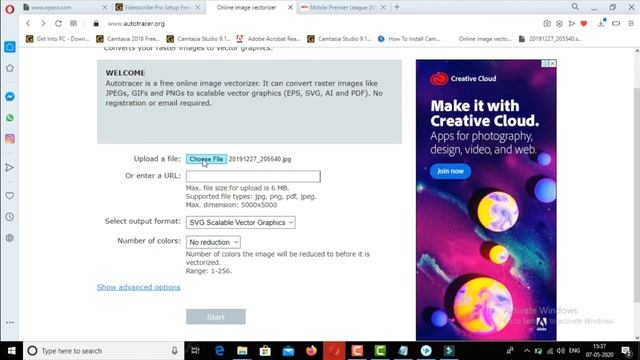Launch Microsoft Edge from taskbar
The height and width of the screenshot is (360, 640).
pyautogui.click(x=219, y=351)
